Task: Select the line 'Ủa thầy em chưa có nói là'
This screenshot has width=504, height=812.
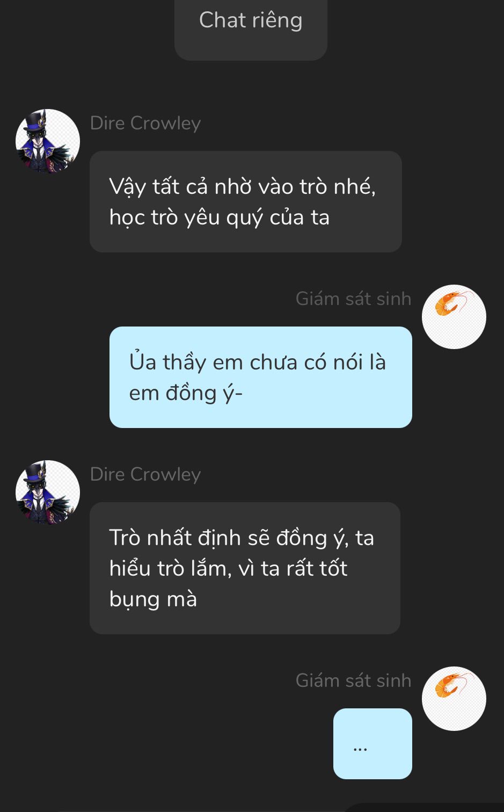Action: (x=258, y=363)
